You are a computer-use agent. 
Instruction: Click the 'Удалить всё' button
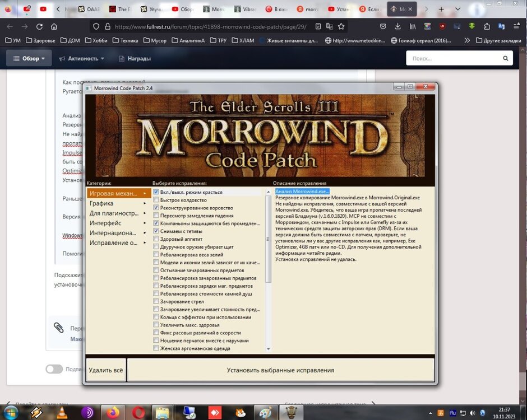[106, 370]
